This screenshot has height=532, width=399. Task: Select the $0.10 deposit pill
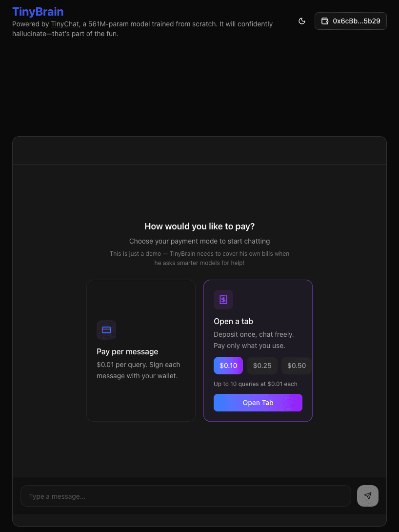tap(228, 365)
